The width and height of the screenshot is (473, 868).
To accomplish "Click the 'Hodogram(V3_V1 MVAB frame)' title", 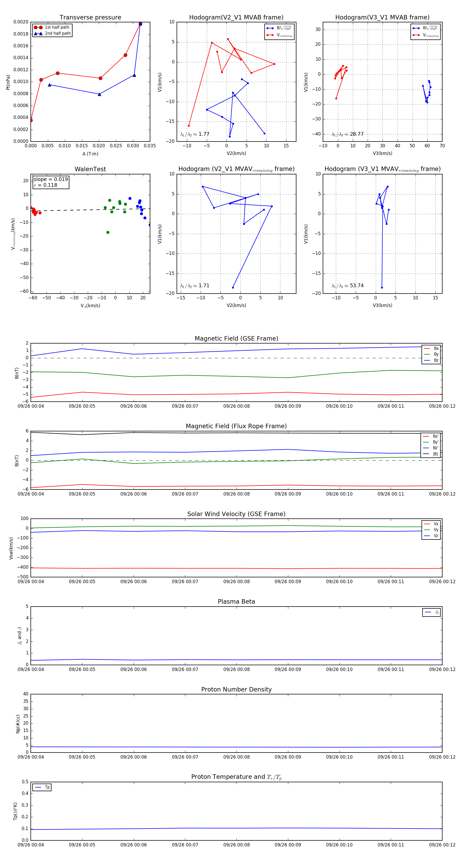I will pyautogui.click(x=382, y=17).
